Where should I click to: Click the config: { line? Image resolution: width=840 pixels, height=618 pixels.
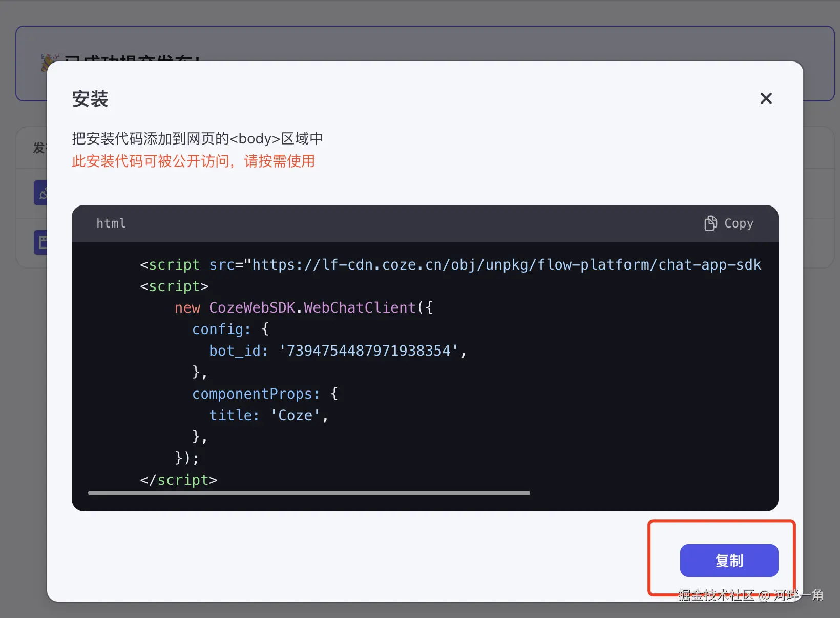pyautogui.click(x=230, y=329)
